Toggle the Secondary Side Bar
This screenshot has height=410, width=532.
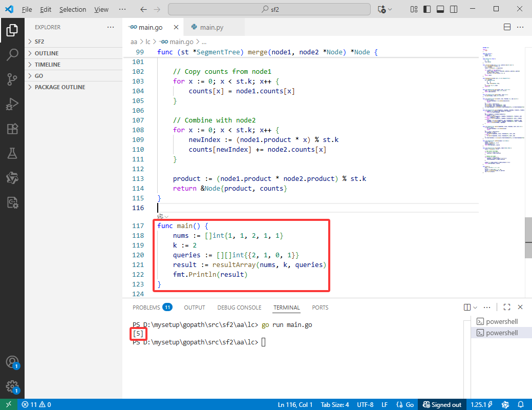tap(454, 10)
